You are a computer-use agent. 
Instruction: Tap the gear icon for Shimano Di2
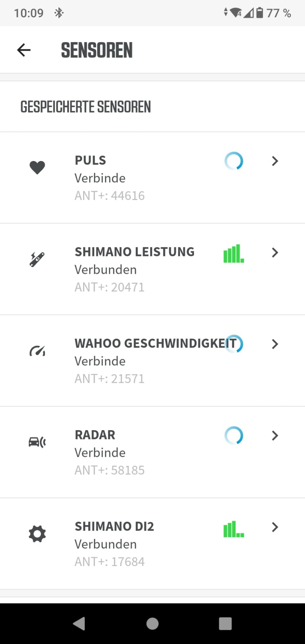point(37,534)
